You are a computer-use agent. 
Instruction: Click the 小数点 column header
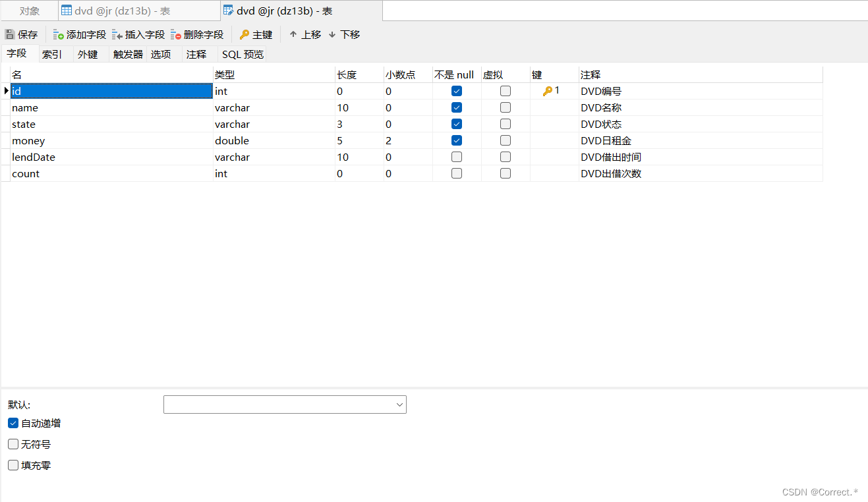(408, 74)
